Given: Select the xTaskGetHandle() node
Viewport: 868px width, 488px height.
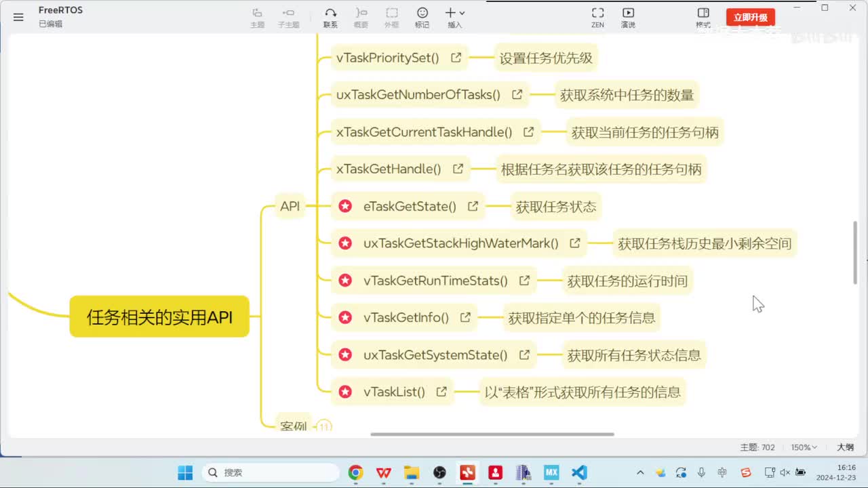Looking at the screenshot, I should point(400,169).
